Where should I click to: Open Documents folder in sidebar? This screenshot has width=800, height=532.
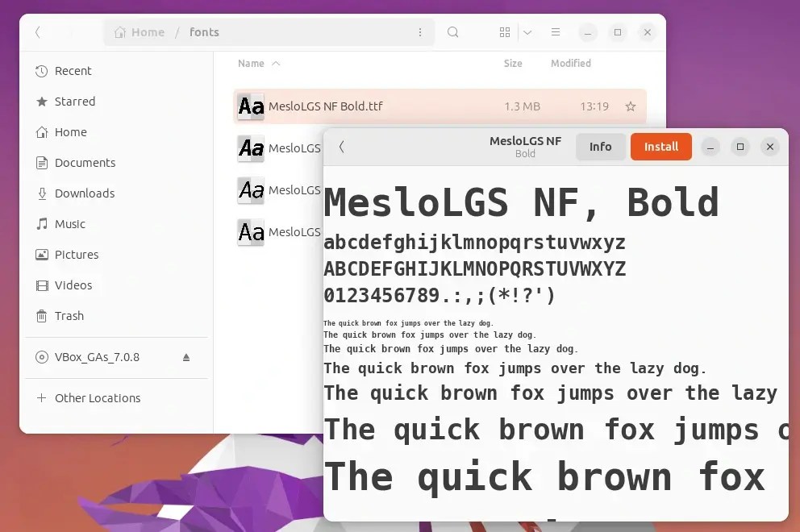point(116,163)
